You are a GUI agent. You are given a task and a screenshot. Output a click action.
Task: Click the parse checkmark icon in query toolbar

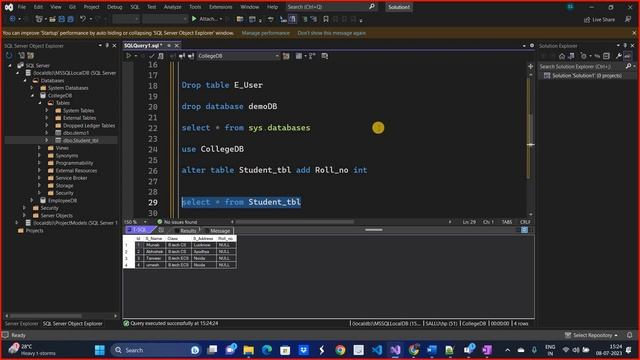click(x=152, y=56)
